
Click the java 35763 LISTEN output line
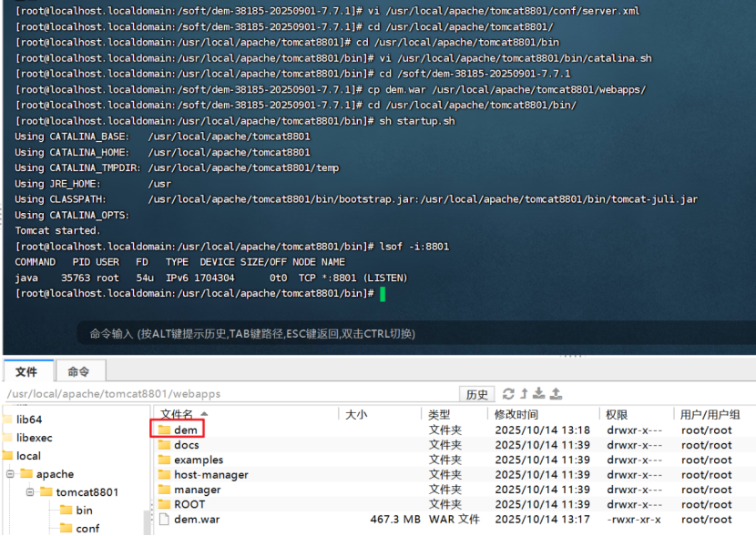point(210,278)
